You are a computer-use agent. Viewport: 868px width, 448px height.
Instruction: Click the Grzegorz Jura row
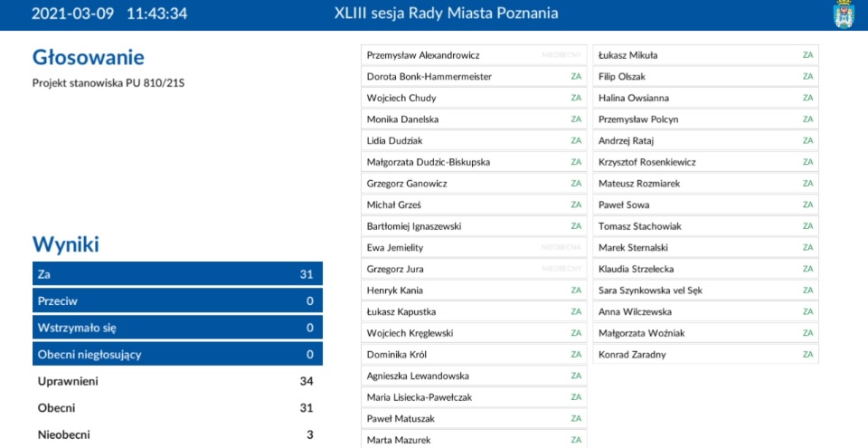point(474,269)
